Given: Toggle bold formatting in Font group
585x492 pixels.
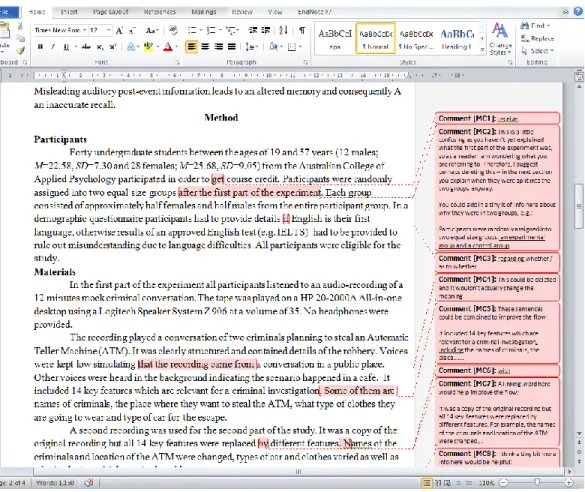Looking at the screenshot, I should pyautogui.click(x=40, y=47).
